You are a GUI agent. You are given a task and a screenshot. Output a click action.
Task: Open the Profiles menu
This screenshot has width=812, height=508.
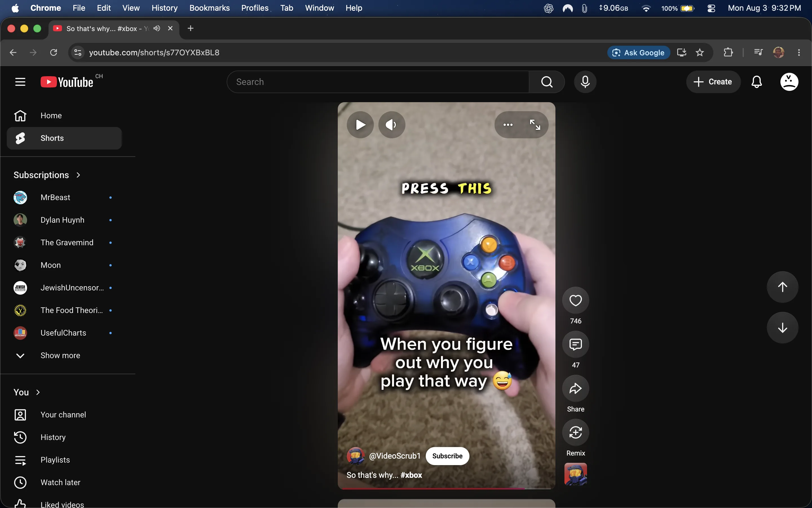pyautogui.click(x=255, y=8)
